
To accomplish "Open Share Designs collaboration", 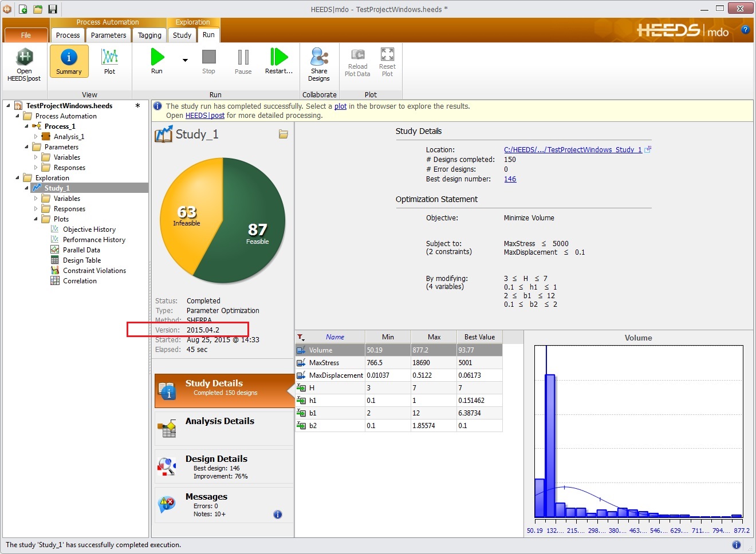I will tap(319, 65).
